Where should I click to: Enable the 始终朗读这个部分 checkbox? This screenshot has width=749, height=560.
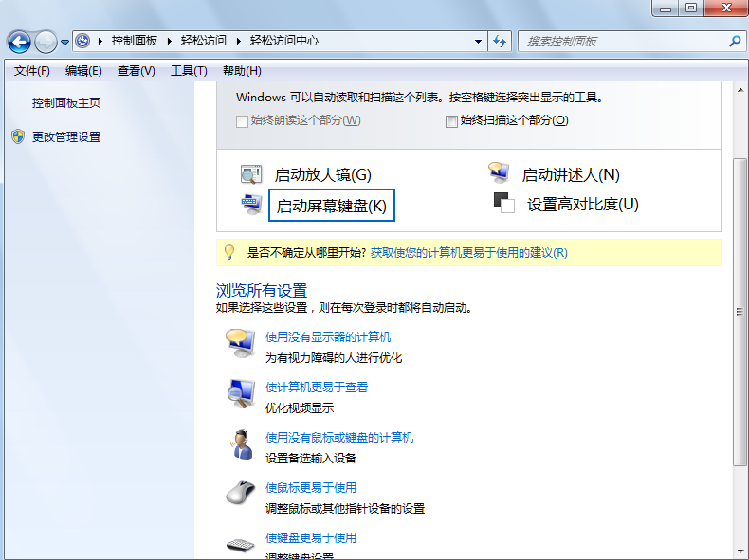click(242, 121)
